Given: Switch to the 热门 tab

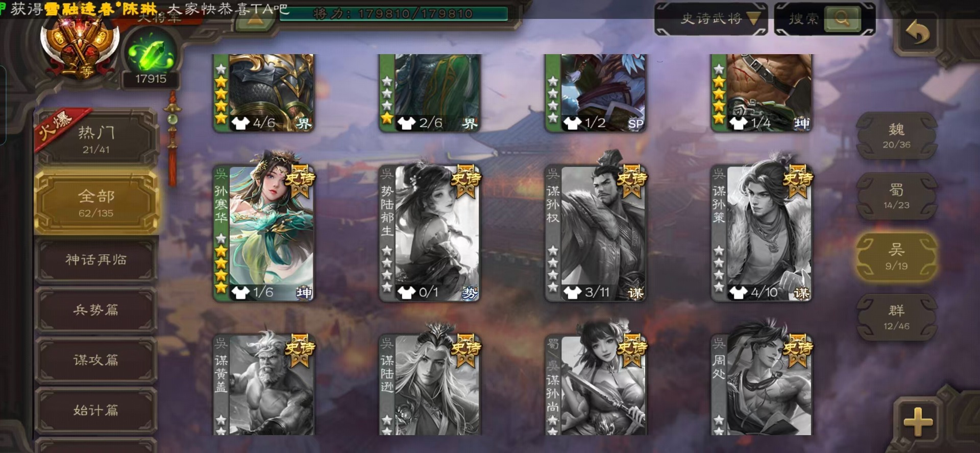Looking at the screenshot, I should pyautogui.click(x=96, y=138).
